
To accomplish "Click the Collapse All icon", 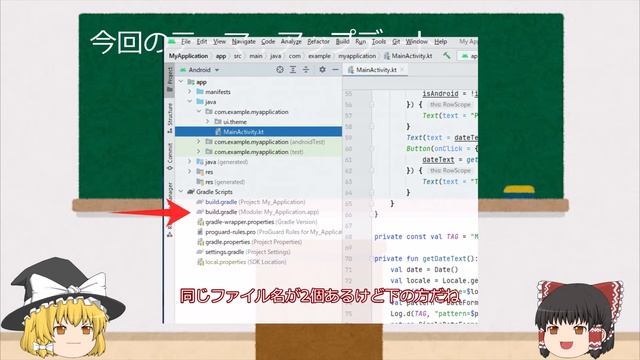I will pyautogui.click(x=306, y=70).
